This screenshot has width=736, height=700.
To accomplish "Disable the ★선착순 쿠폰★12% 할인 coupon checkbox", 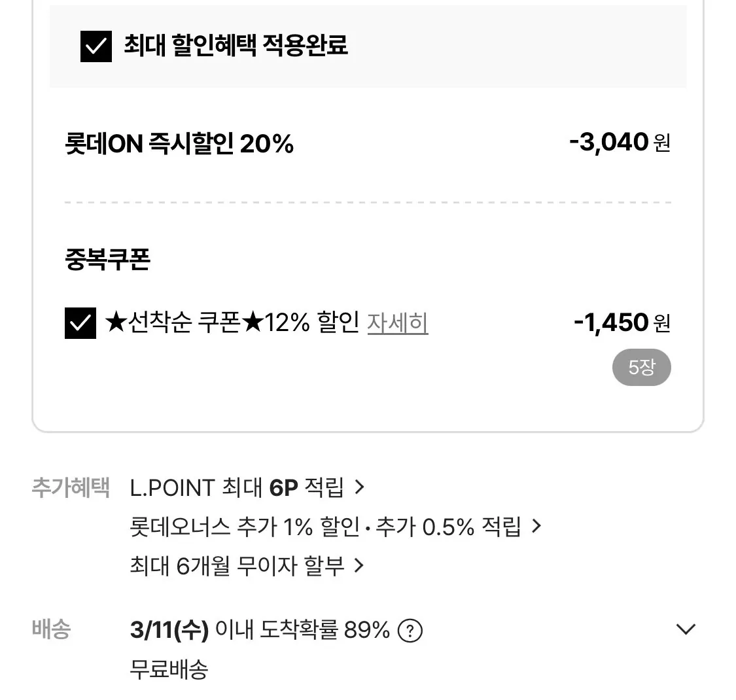I will [x=80, y=322].
